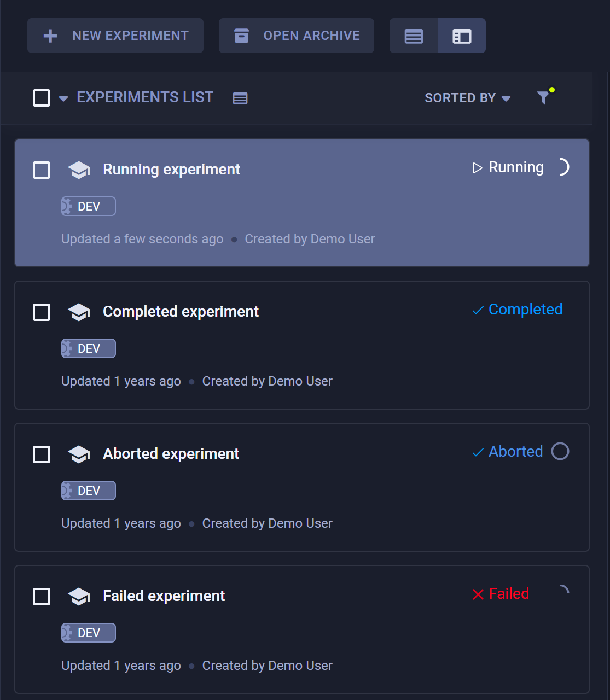The image size is (610, 700).
Task: Click the experiment type icon for Running experiment
Action: click(x=79, y=170)
